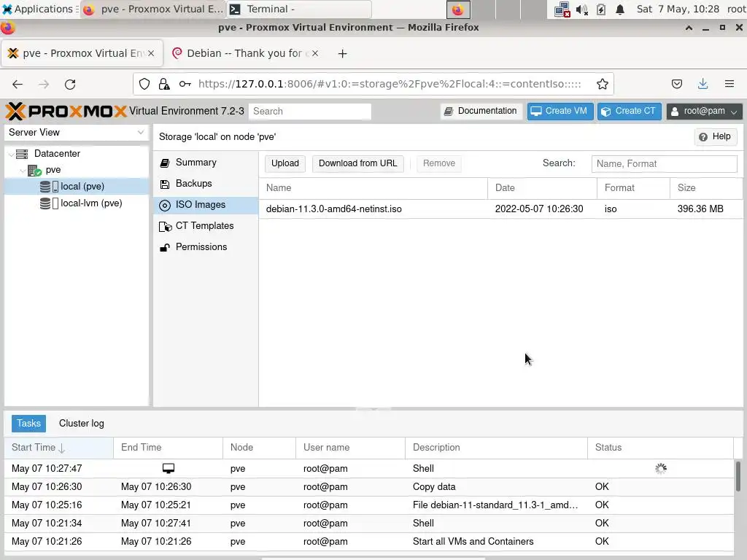Click the Permissions unlock icon
Screen dimensions: 747x560
point(165,247)
